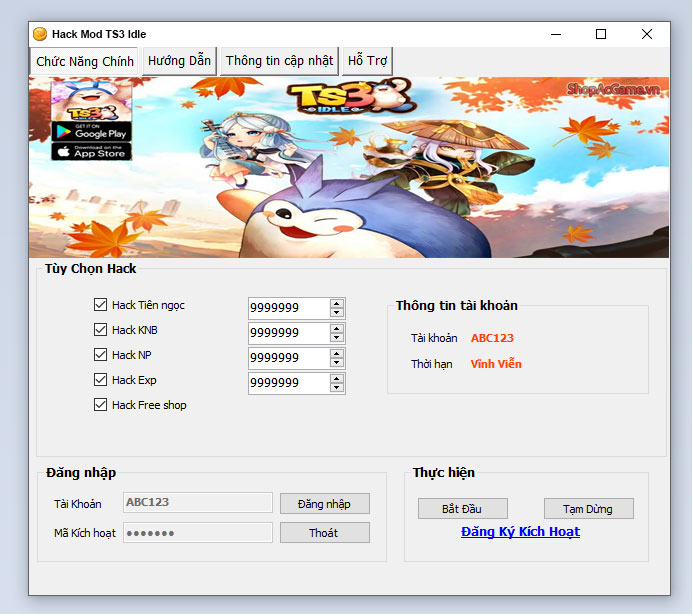Click the App Store badge in banner
693x616 pixels.
(x=91, y=152)
